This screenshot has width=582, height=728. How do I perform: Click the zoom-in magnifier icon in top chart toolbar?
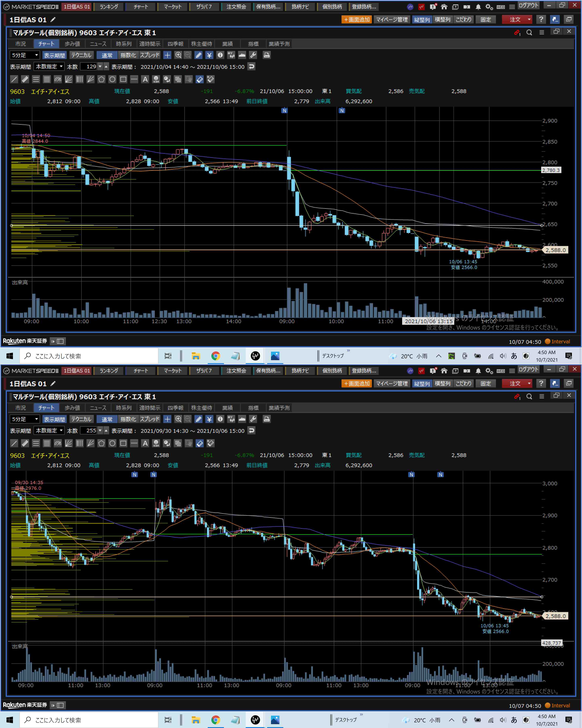click(x=178, y=55)
